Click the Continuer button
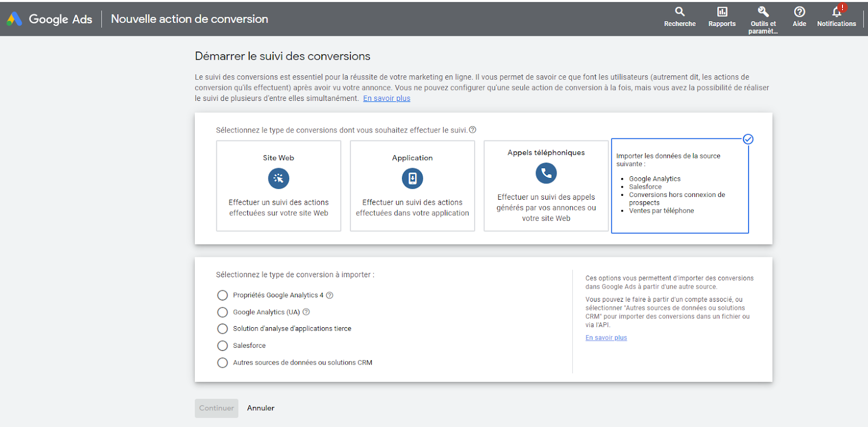Screen dimensions: 868x427 pos(216,408)
